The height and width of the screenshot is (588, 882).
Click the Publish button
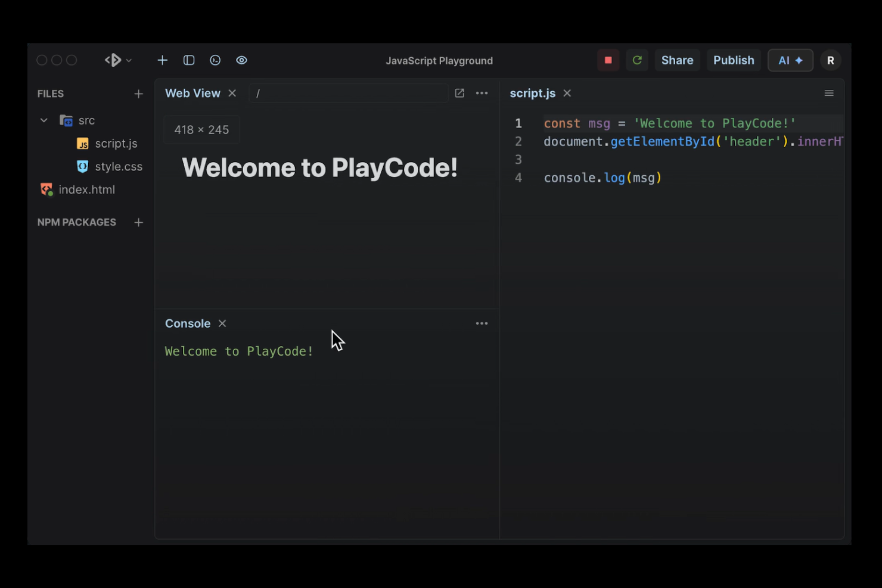(x=734, y=60)
